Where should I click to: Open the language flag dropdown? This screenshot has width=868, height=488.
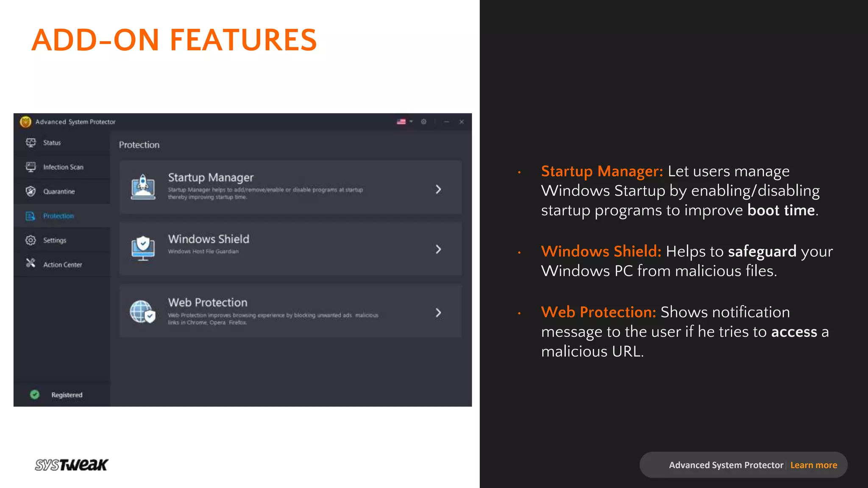(x=404, y=122)
